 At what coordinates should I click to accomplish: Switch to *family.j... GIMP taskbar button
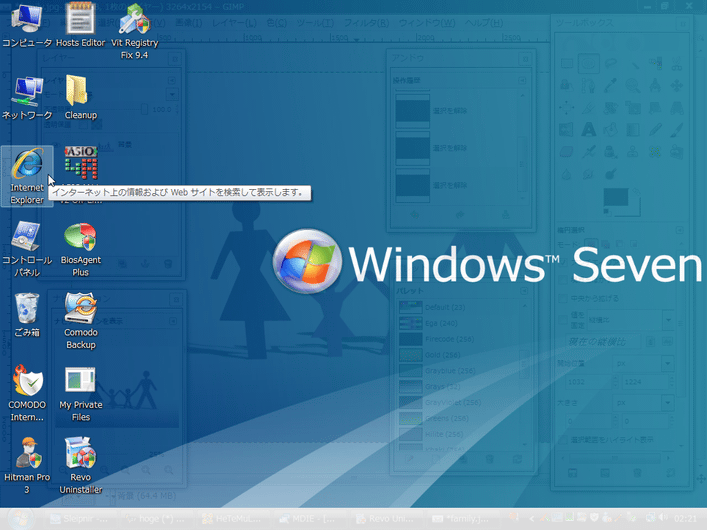tap(462, 519)
